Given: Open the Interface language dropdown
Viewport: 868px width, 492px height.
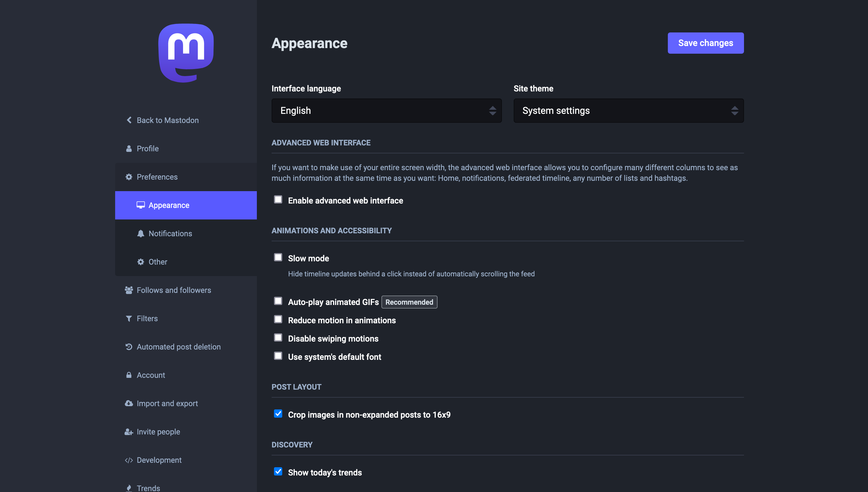Looking at the screenshot, I should point(386,111).
